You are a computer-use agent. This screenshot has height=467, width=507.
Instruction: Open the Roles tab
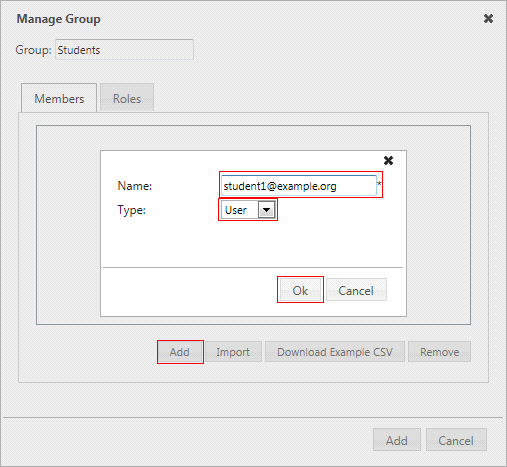127,98
